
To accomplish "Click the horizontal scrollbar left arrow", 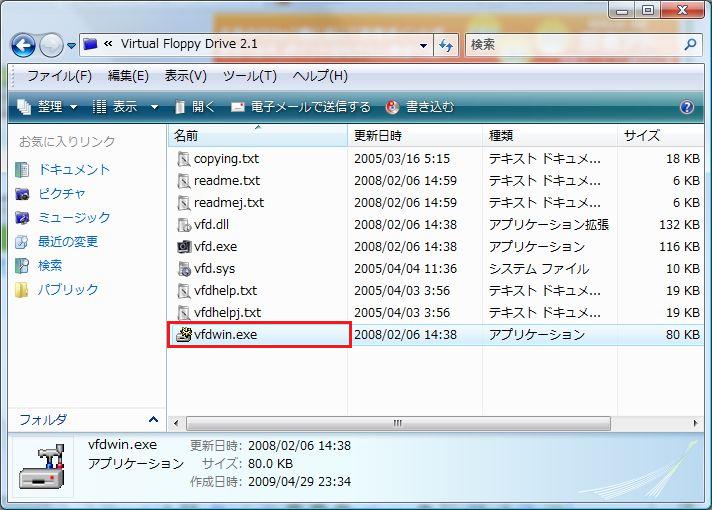I will 176,423.
